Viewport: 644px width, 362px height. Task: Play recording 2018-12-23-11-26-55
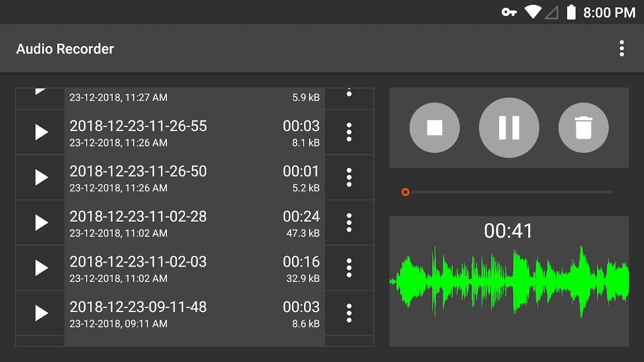[41, 132]
